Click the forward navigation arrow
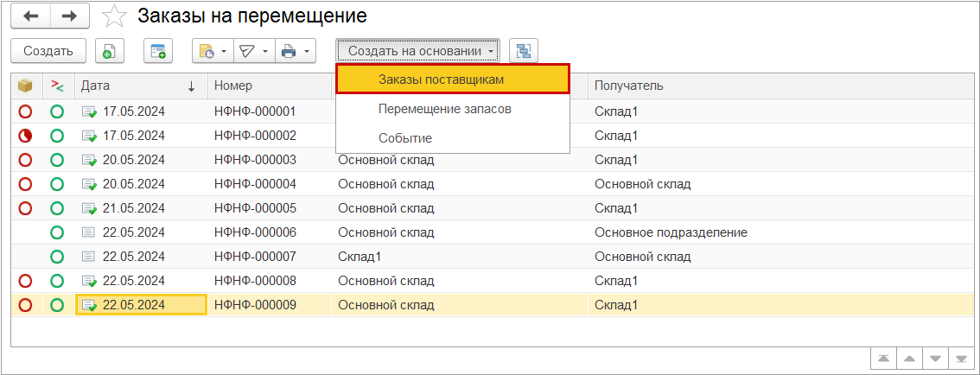 pos(70,16)
